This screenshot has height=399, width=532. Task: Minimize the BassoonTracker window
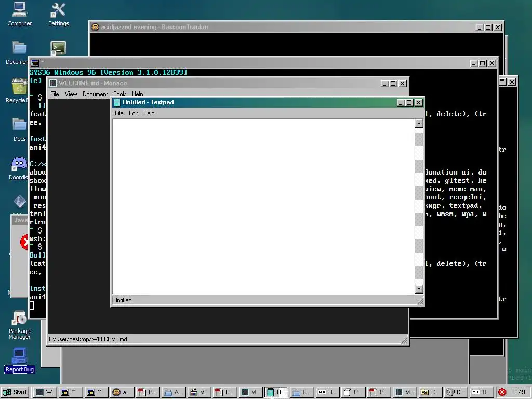(x=480, y=28)
